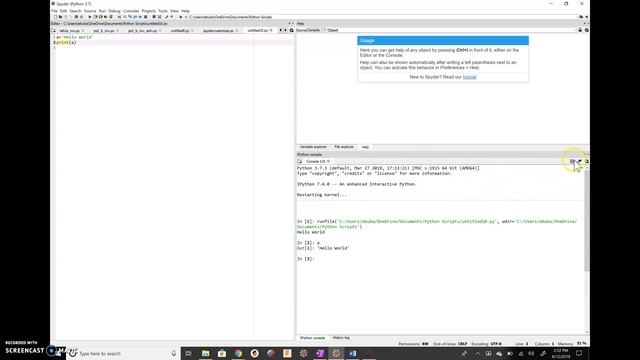The height and width of the screenshot is (360, 640).
Task: Click the toolbar back arrow icon
Action: pos(180,17)
